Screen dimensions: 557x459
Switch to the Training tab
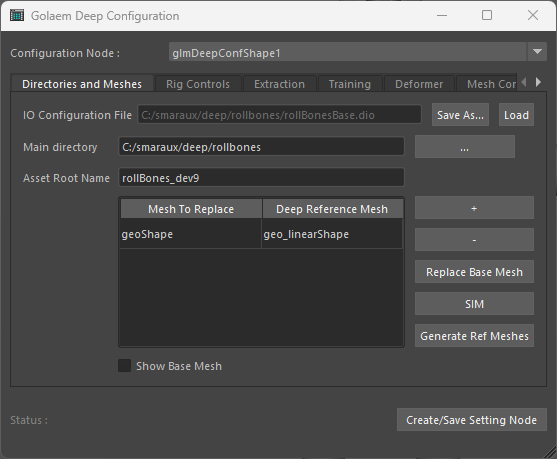pos(350,84)
